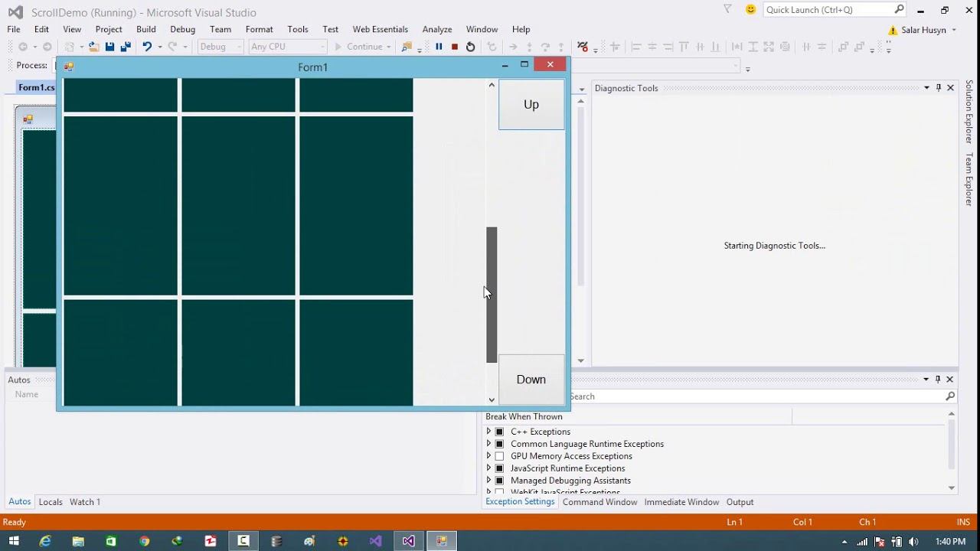Click the feedback smiley icon
Screen dimensions: 980x551
(750, 10)
